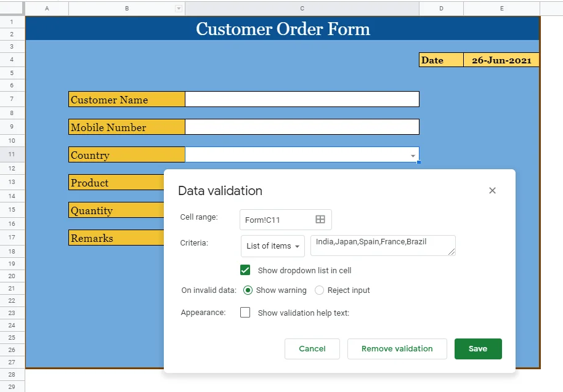
Task: Select column E header
Action: pos(501,9)
